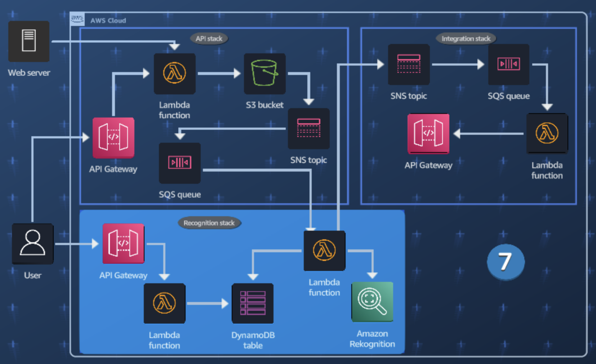Viewport: 596px width, 364px height.
Task: Select SNS topic icon in API stack
Action: coord(309,129)
